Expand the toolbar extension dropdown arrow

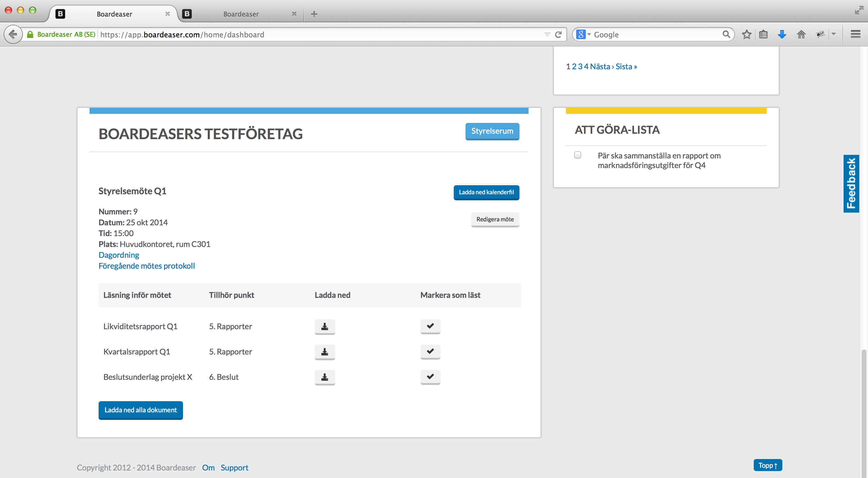pos(833,34)
